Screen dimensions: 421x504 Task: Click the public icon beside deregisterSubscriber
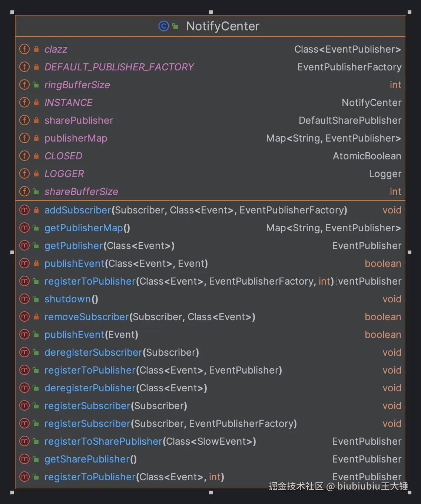point(36,352)
